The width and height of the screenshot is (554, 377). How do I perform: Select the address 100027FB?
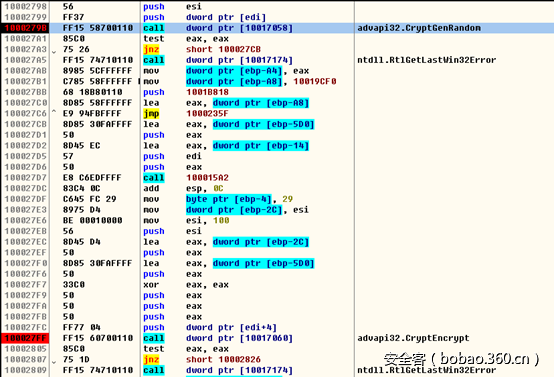pos(25,317)
